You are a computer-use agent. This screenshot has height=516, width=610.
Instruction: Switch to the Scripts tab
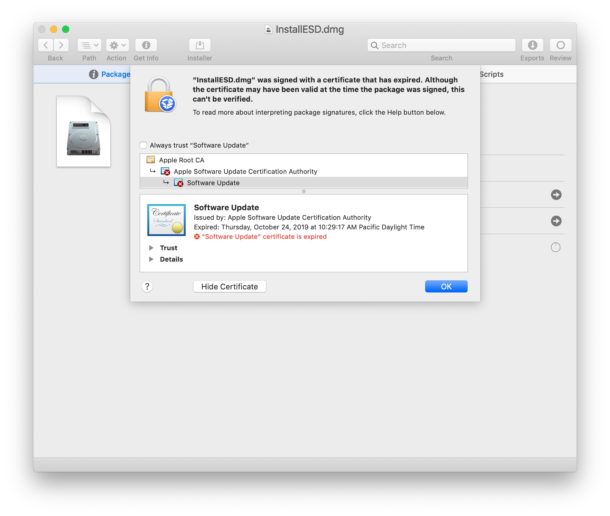pos(491,74)
